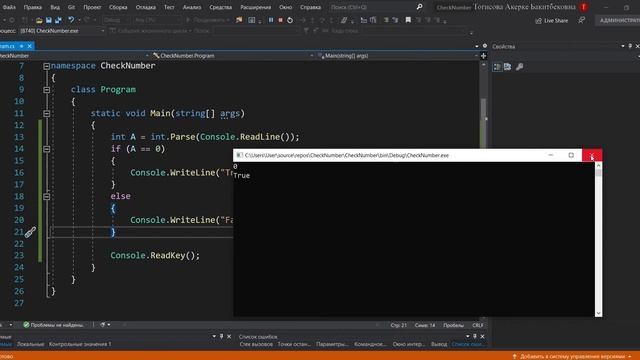The height and width of the screenshot is (360, 640).
Task: Switch to the Вывод tab
Action: 439,344
